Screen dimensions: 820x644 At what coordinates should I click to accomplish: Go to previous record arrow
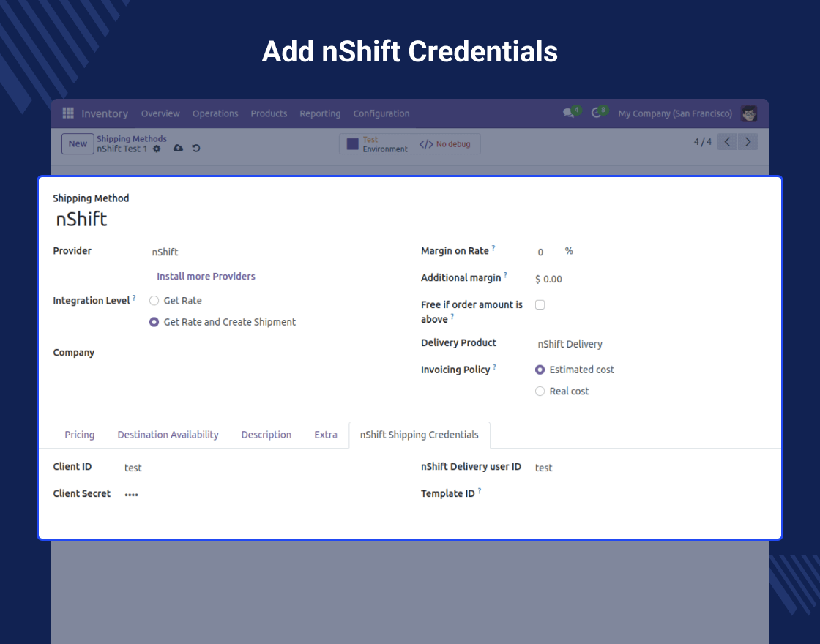[x=727, y=142]
